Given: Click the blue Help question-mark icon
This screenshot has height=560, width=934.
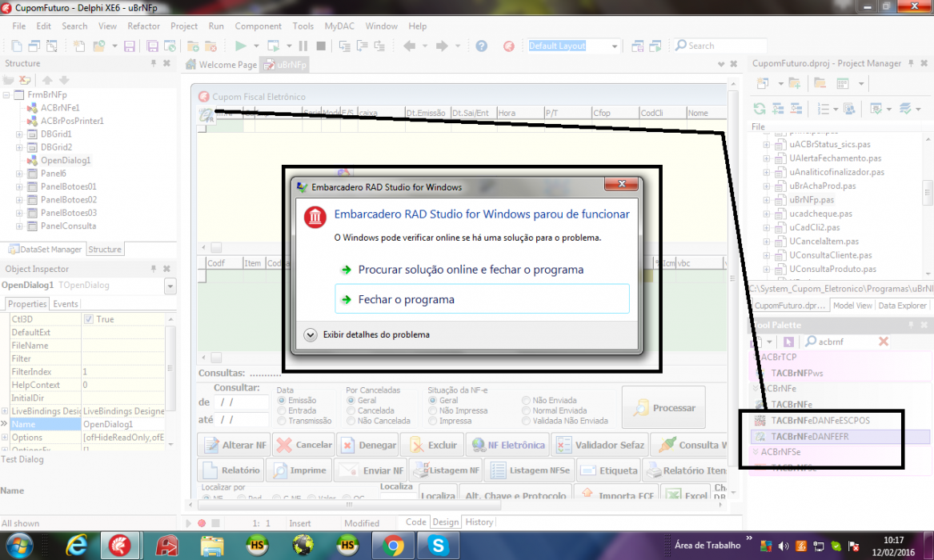Looking at the screenshot, I should [481, 46].
